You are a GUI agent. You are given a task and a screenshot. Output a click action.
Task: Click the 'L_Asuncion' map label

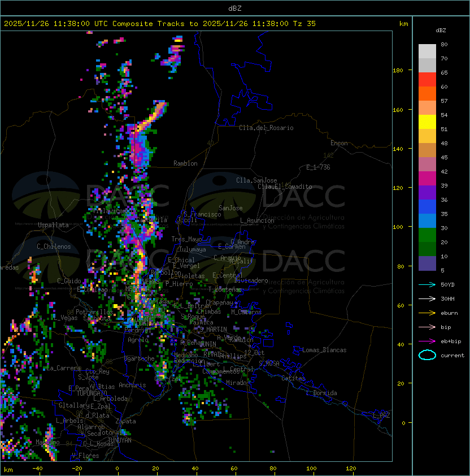pyautogui.click(x=257, y=220)
